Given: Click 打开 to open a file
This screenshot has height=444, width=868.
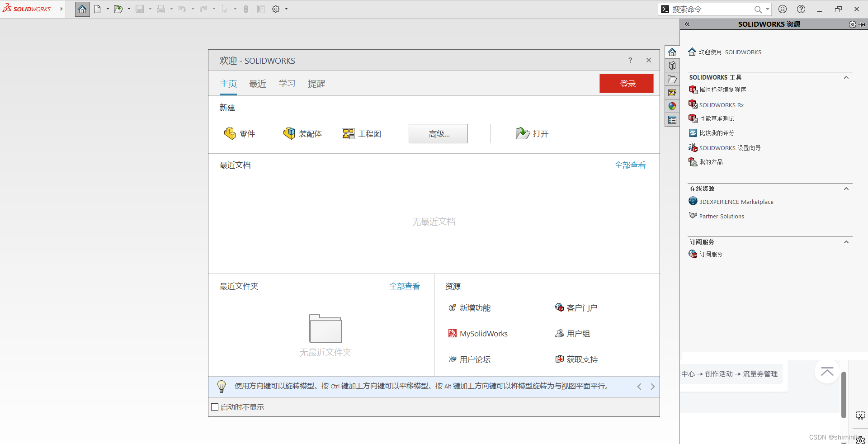Looking at the screenshot, I should pyautogui.click(x=532, y=134).
